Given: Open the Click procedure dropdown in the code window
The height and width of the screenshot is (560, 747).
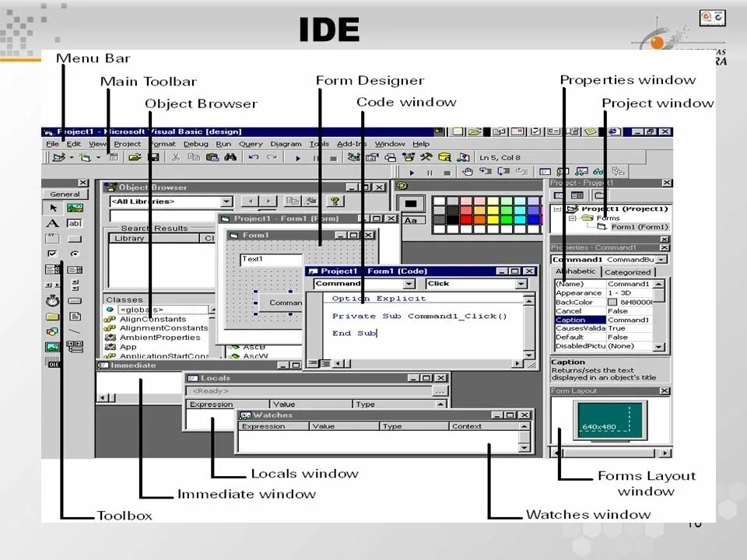Looking at the screenshot, I should coord(521,284).
